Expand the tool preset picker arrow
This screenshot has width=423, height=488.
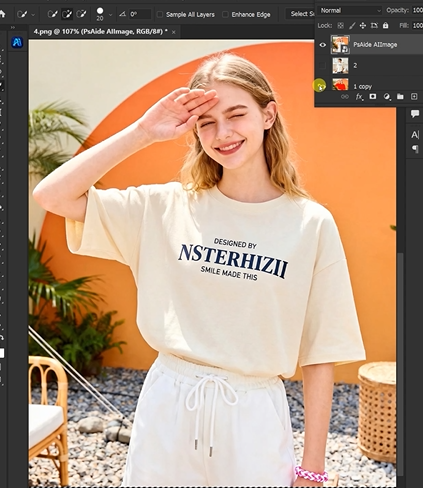tap(33, 15)
